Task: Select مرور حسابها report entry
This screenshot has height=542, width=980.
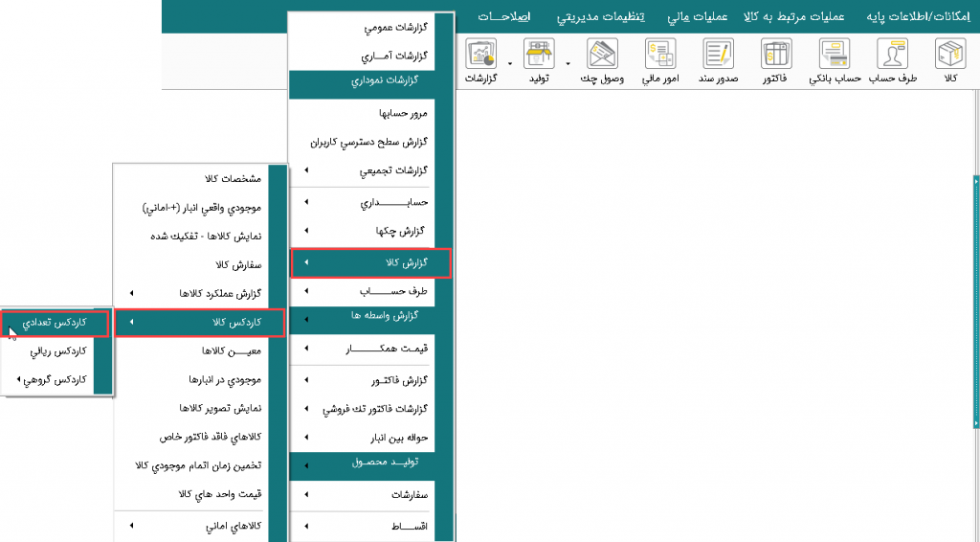Action: coord(402,113)
